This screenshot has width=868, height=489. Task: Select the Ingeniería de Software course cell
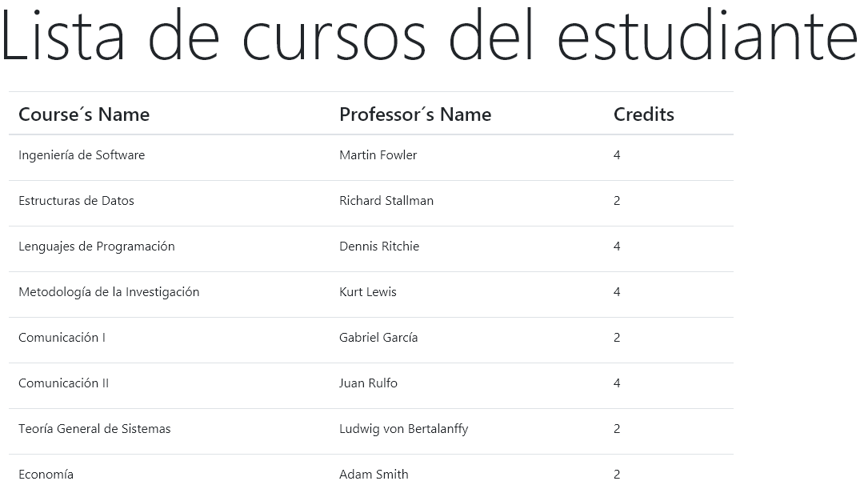pyautogui.click(x=82, y=155)
